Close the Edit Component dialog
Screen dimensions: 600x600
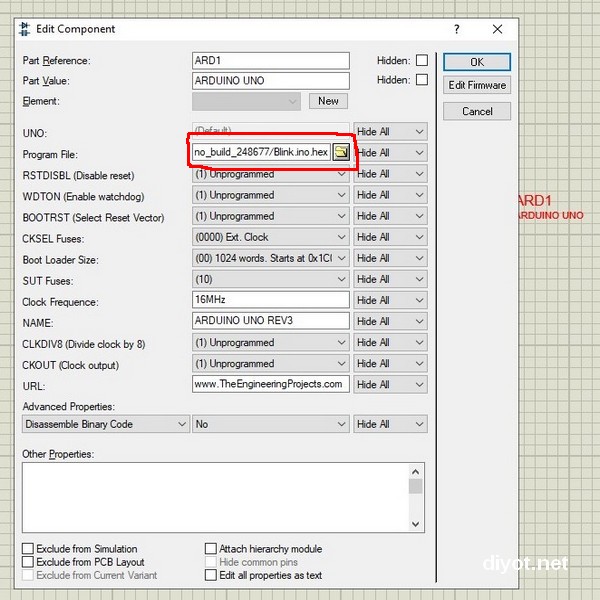point(497,29)
